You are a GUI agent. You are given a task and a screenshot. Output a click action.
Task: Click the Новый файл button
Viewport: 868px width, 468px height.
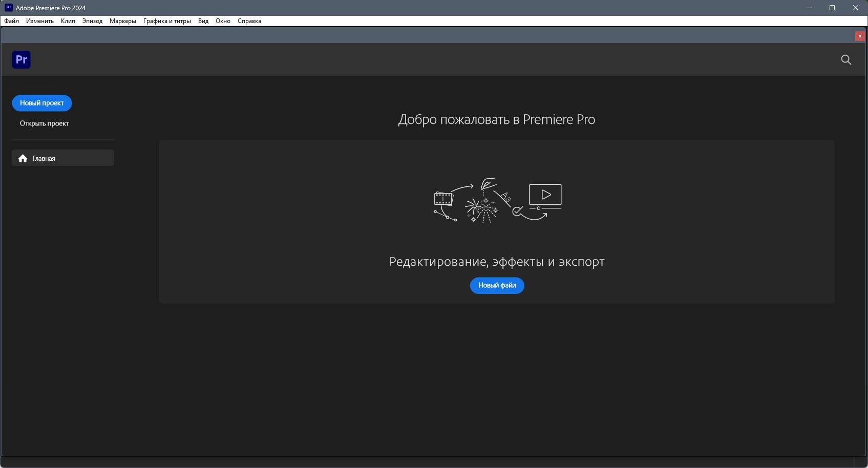(x=497, y=285)
